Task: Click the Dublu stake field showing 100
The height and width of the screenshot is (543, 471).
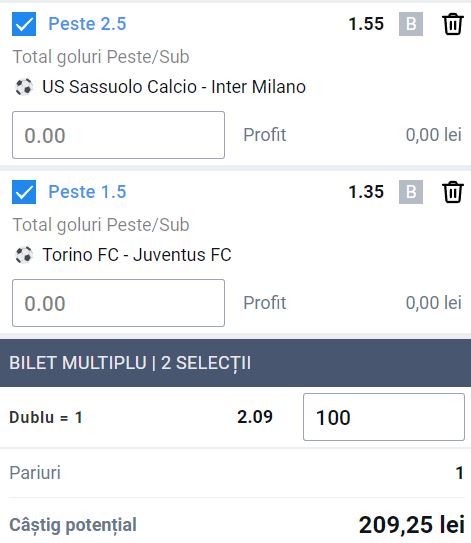Action: 384,417
